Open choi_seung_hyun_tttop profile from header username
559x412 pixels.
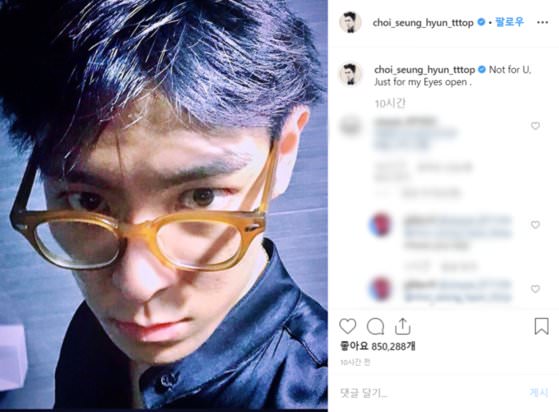click(x=423, y=23)
